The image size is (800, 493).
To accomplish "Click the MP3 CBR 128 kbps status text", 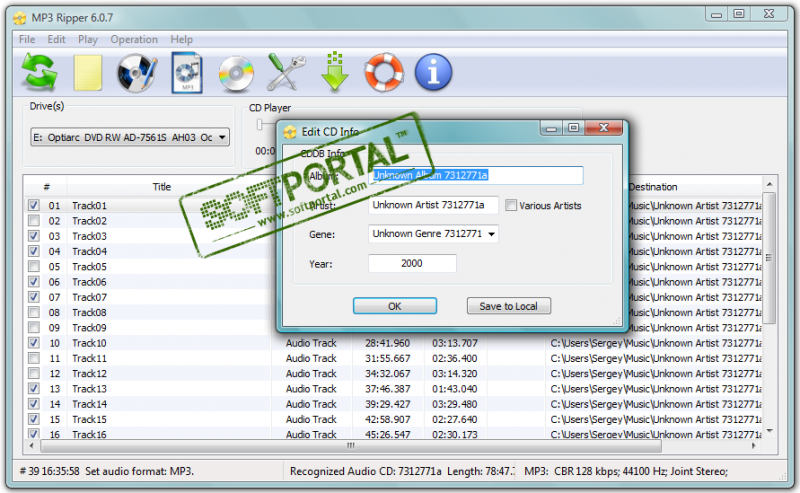I will (x=626, y=471).
